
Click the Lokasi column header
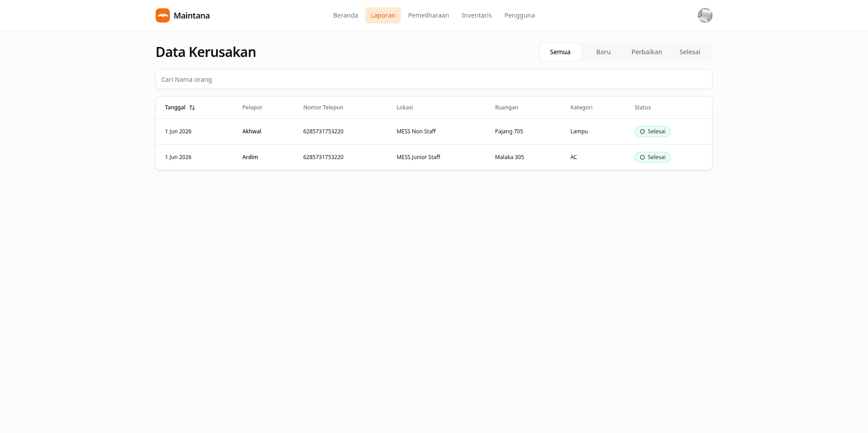pyautogui.click(x=405, y=108)
